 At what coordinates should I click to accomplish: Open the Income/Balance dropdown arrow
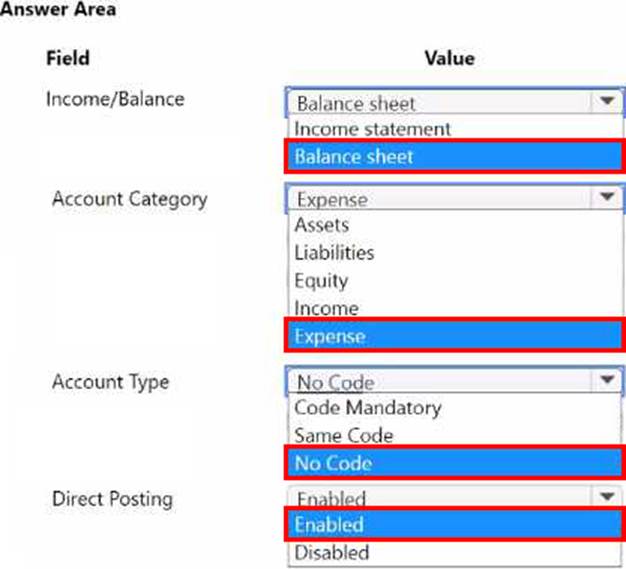click(605, 102)
